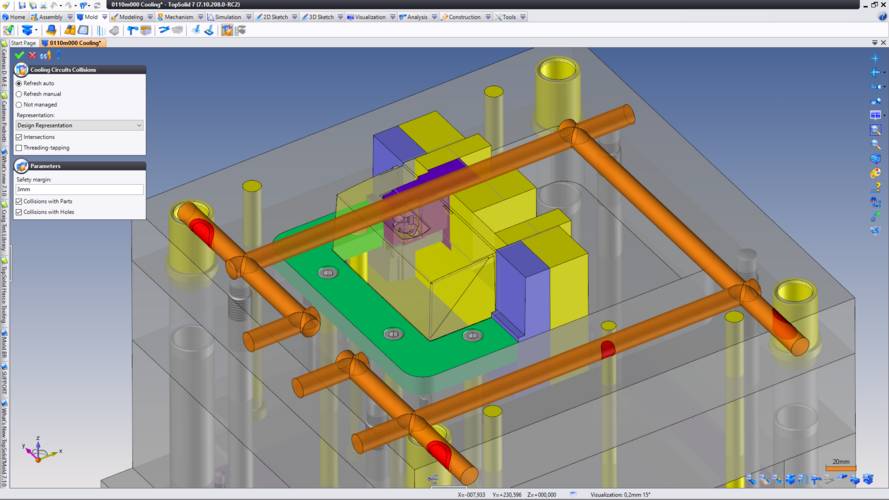Select the Not managed option

point(19,104)
